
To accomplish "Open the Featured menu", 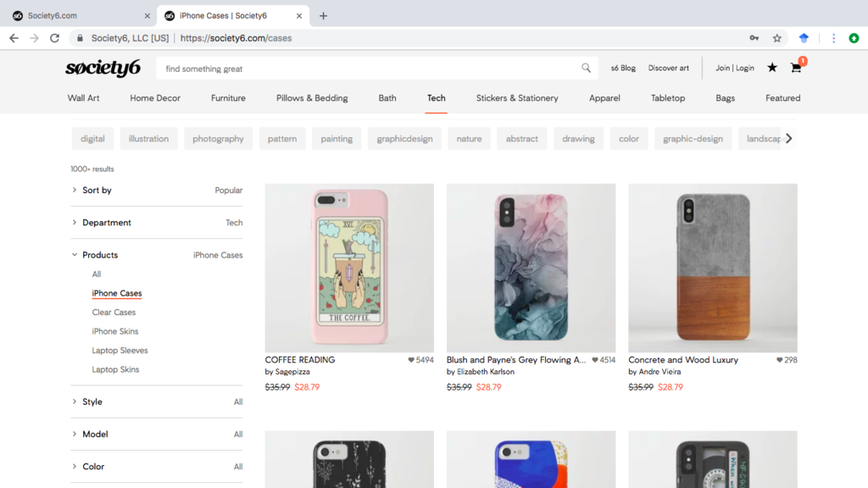I will tap(782, 98).
